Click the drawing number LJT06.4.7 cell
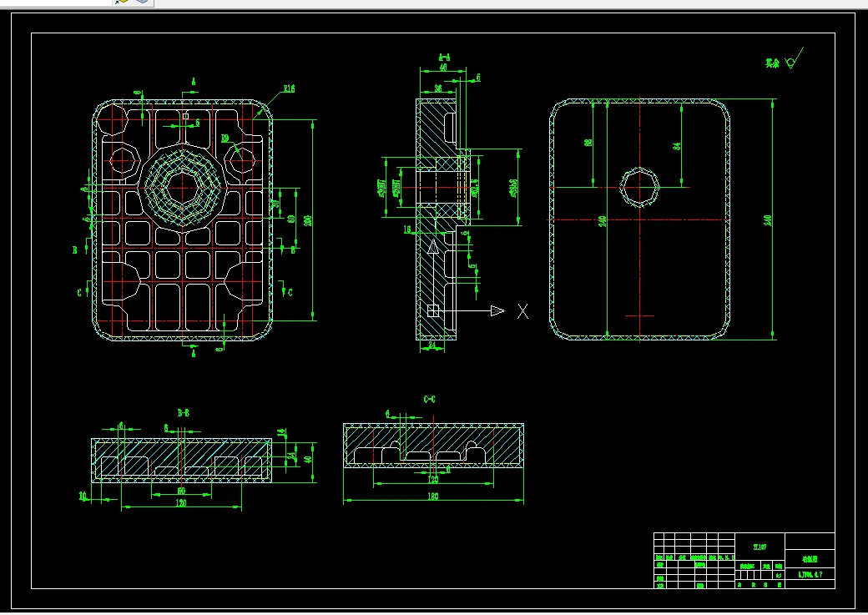This screenshot has height=615, width=868. (x=810, y=575)
